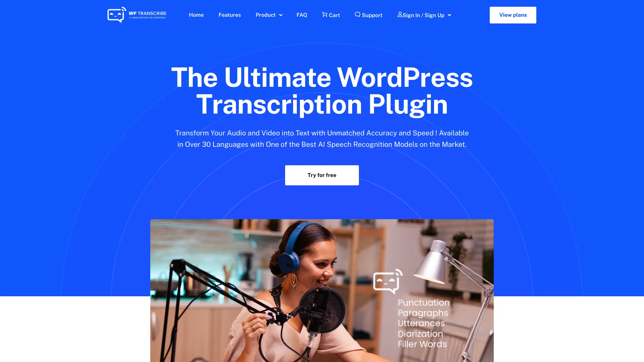Toggle Filler Words feature display
Screen dimensions: 644x362
point(422,344)
